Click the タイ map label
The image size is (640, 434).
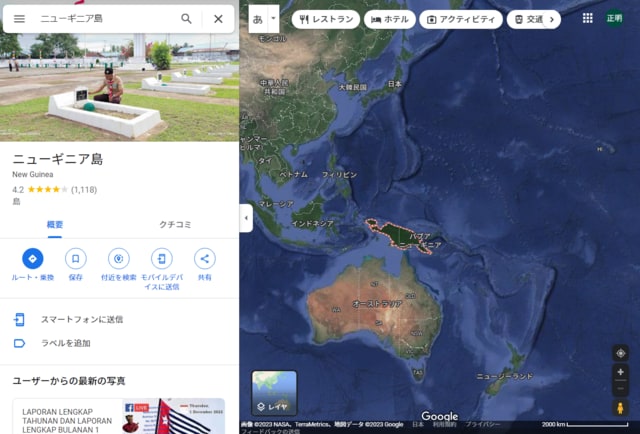pos(265,161)
